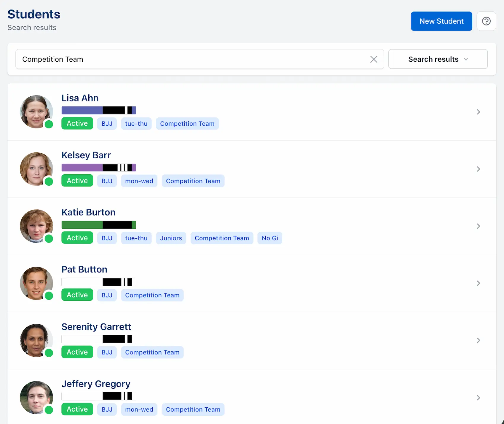The height and width of the screenshot is (424, 504).
Task: Expand Lisa Ahn's student details chevron
Action: coord(478,112)
